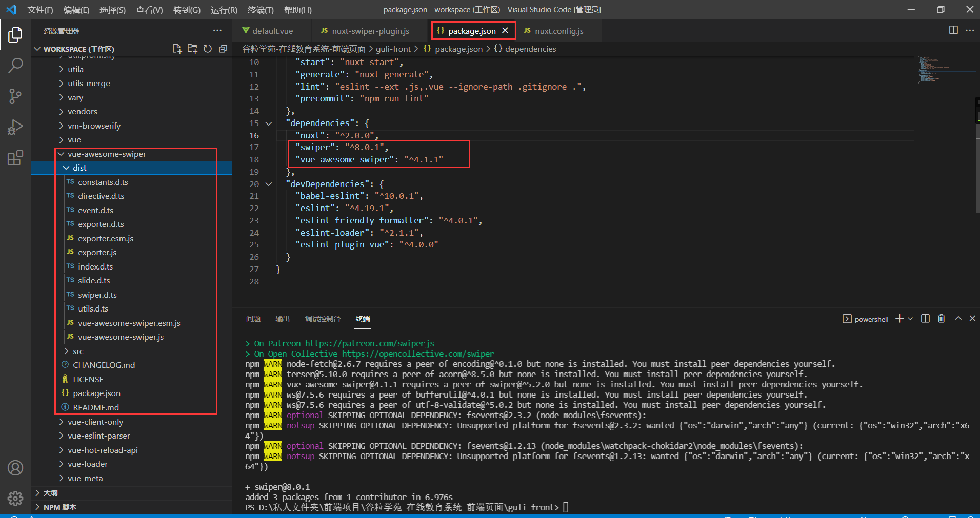This screenshot has height=518, width=980.
Task: Create a new file in workspace
Action: point(177,49)
